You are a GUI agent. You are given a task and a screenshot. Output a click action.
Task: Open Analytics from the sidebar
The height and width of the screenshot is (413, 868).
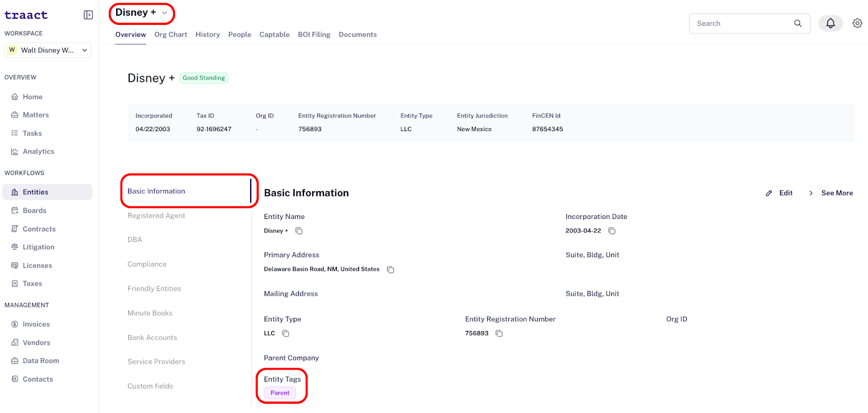tap(39, 152)
